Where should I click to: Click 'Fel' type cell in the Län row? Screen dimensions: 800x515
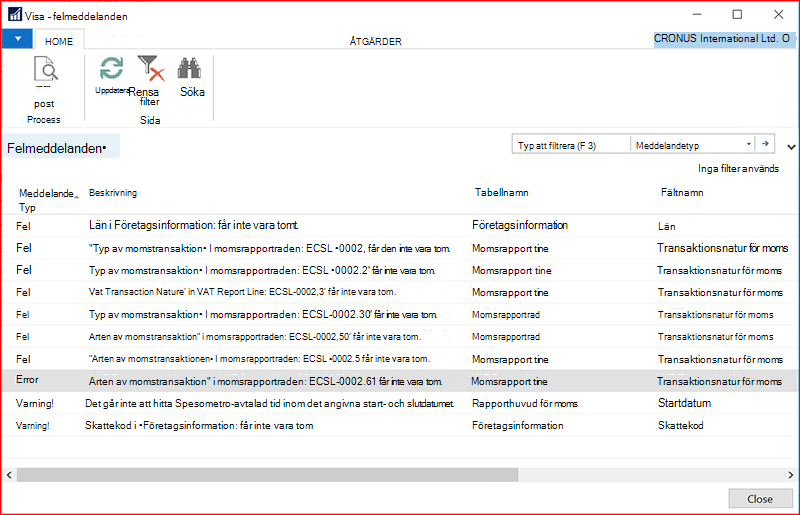tap(23, 226)
